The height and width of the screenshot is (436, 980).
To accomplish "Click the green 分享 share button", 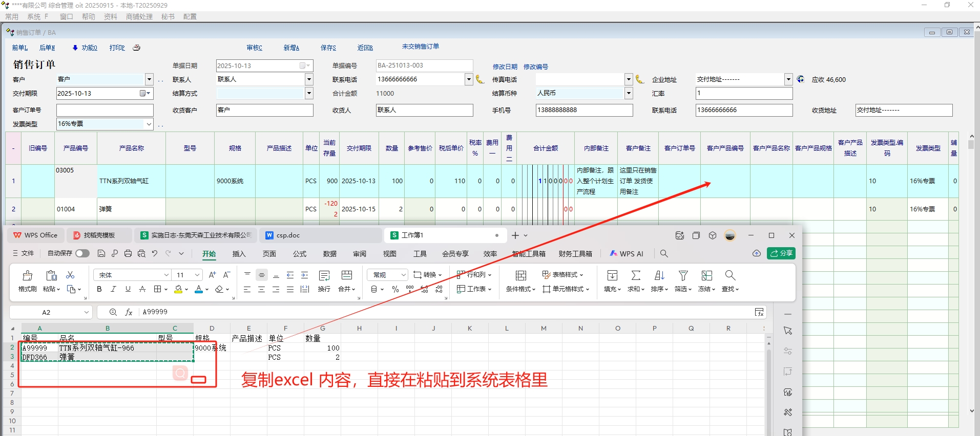I will click(781, 253).
